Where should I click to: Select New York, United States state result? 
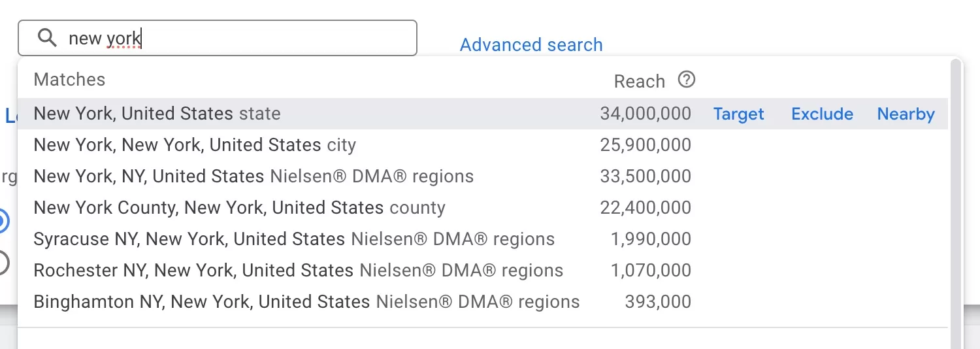[x=482, y=114]
